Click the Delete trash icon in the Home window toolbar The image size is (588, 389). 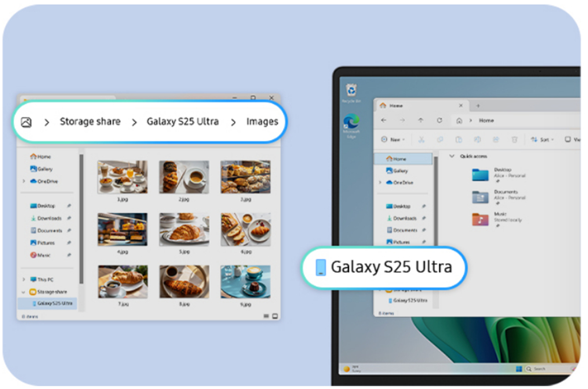coord(514,139)
